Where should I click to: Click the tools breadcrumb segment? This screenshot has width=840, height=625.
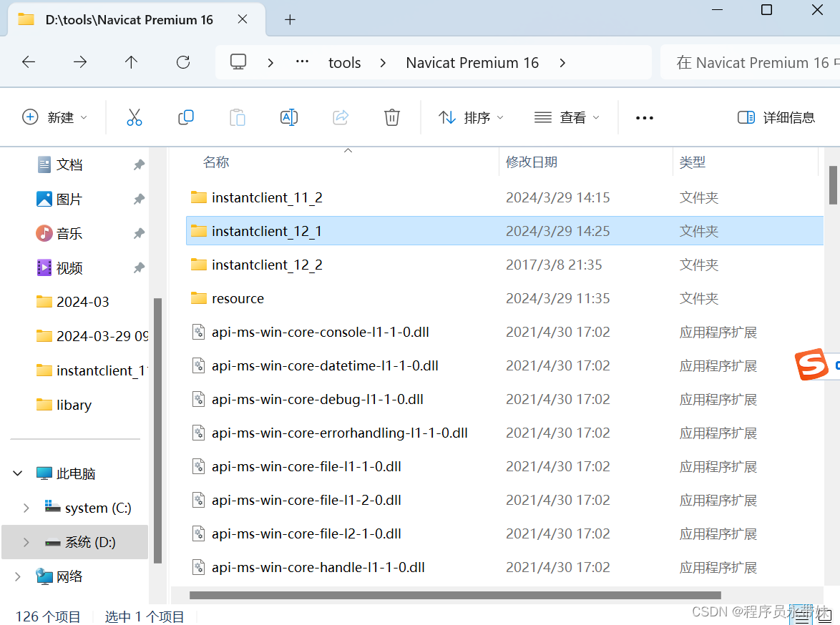coord(344,63)
